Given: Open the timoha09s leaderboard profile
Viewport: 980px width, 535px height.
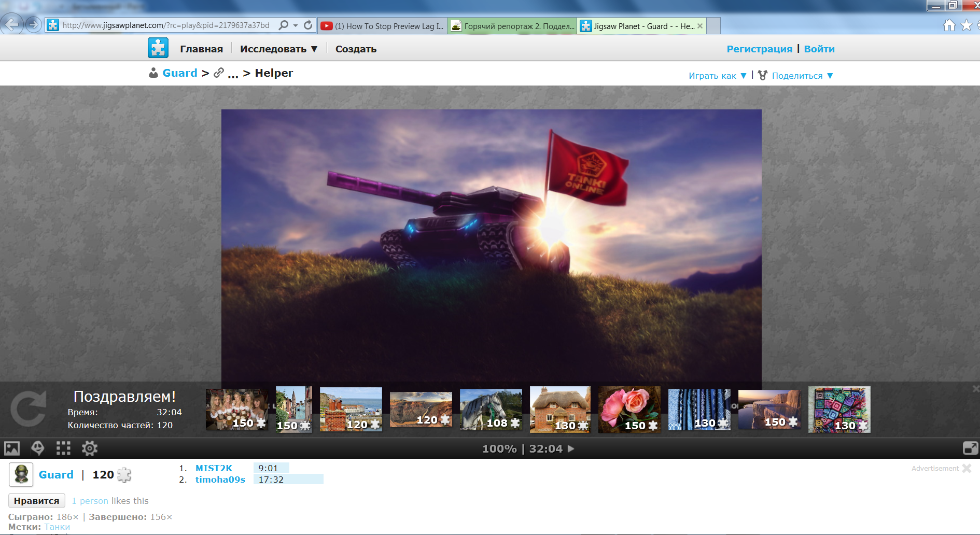Looking at the screenshot, I should tap(220, 480).
